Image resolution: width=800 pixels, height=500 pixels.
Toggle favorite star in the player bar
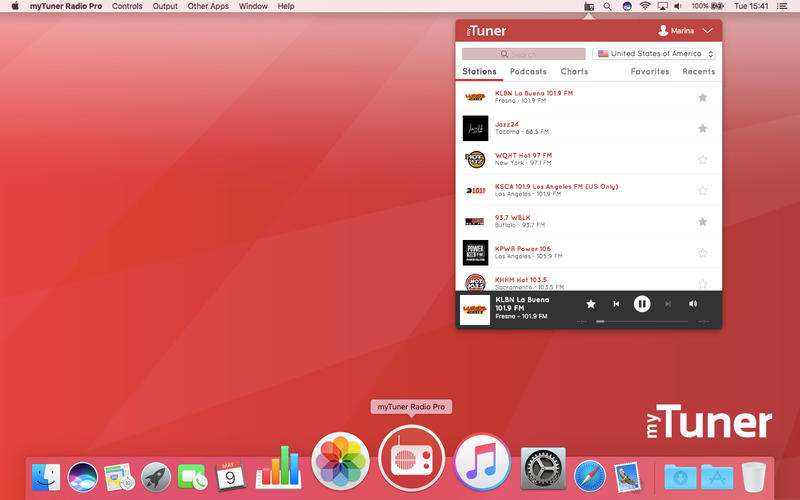point(591,304)
